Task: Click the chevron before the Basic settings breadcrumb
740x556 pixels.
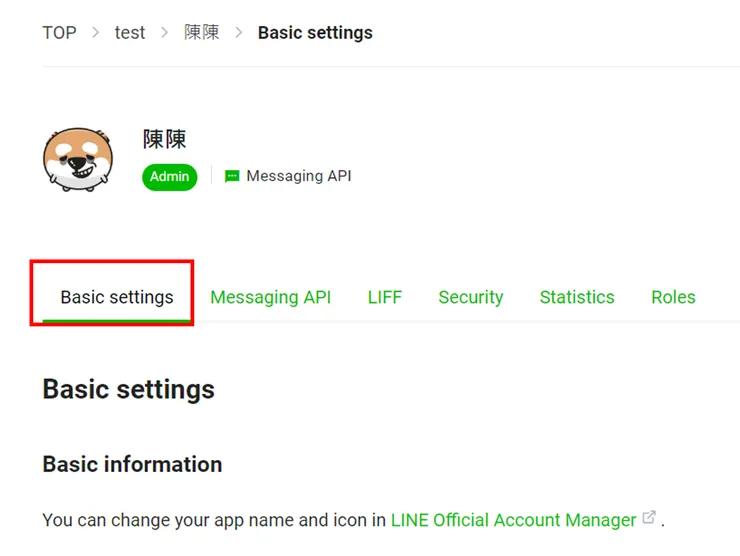Action: (x=239, y=32)
